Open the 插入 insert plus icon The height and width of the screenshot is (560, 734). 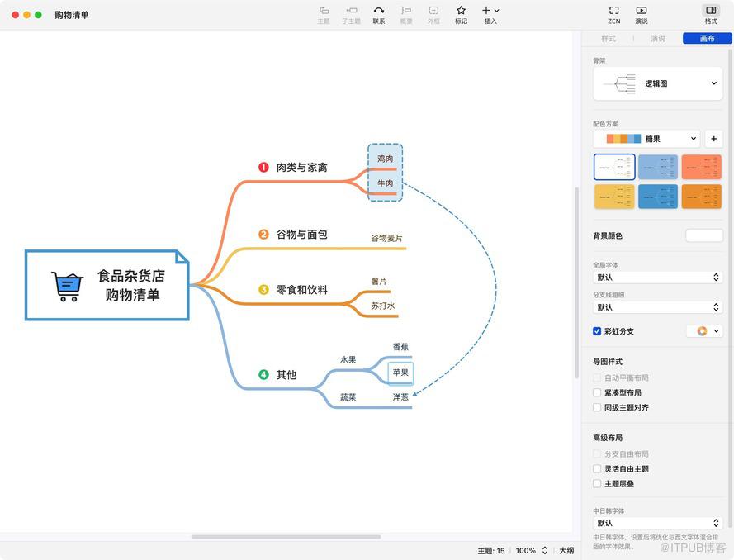pos(487,11)
